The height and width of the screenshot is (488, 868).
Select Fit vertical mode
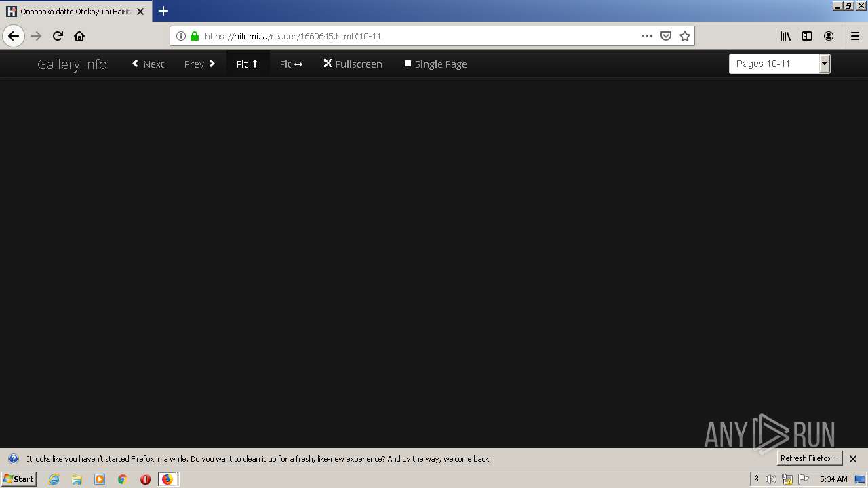[248, 64]
